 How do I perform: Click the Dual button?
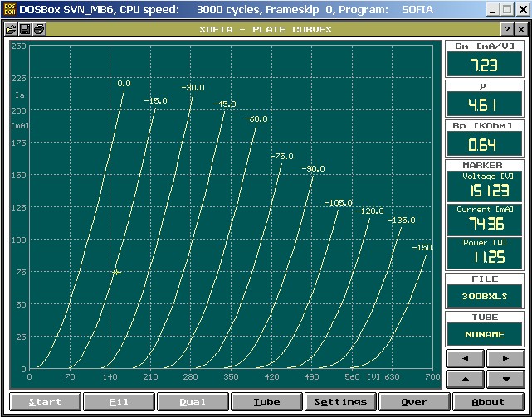click(193, 401)
